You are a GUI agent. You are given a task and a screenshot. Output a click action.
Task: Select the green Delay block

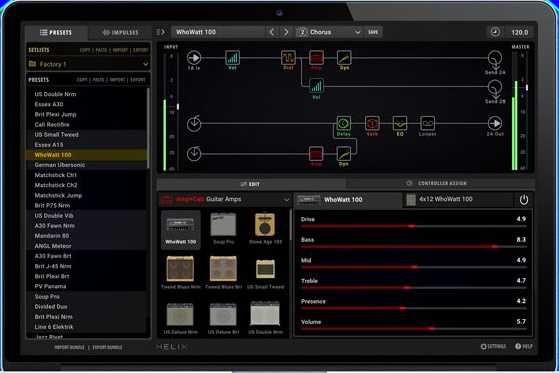click(343, 124)
